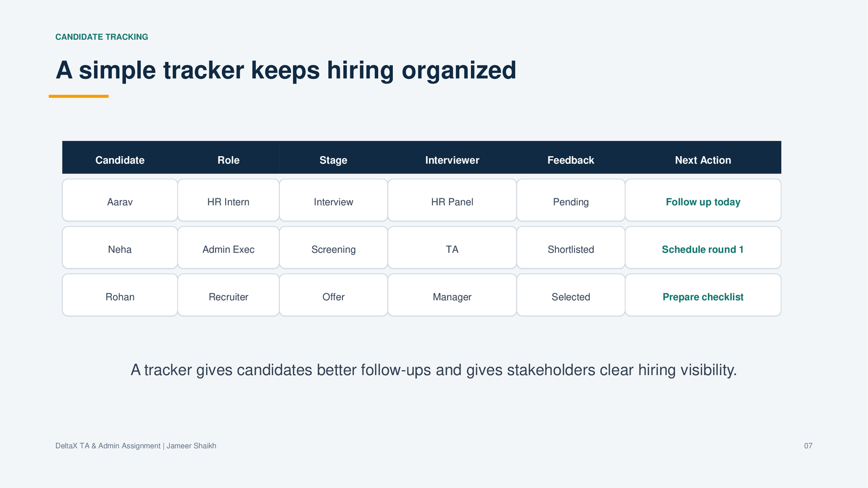Click the slide title heading text

click(x=286, y=70)
